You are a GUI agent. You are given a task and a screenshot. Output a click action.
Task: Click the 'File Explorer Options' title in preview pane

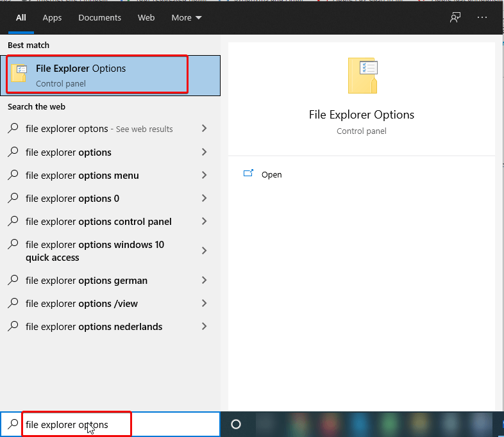tap(362, 115)
